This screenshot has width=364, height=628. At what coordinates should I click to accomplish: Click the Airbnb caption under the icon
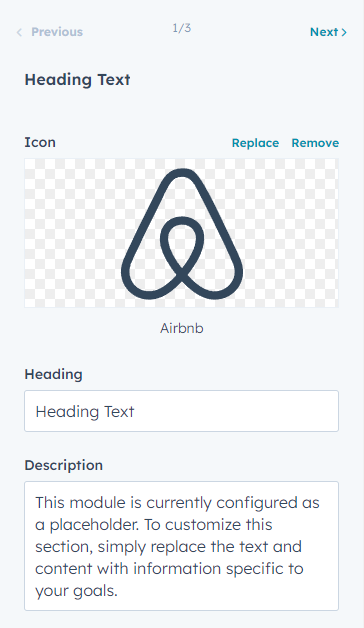182,328
